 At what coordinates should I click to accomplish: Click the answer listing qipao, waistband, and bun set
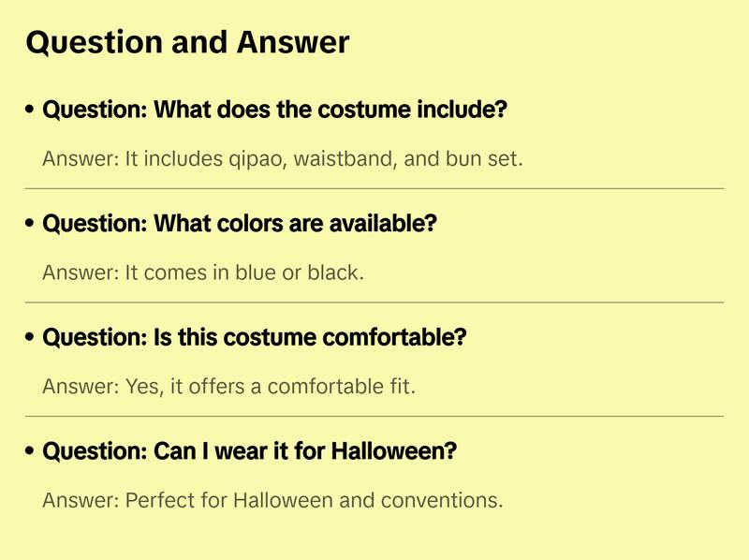282,159
